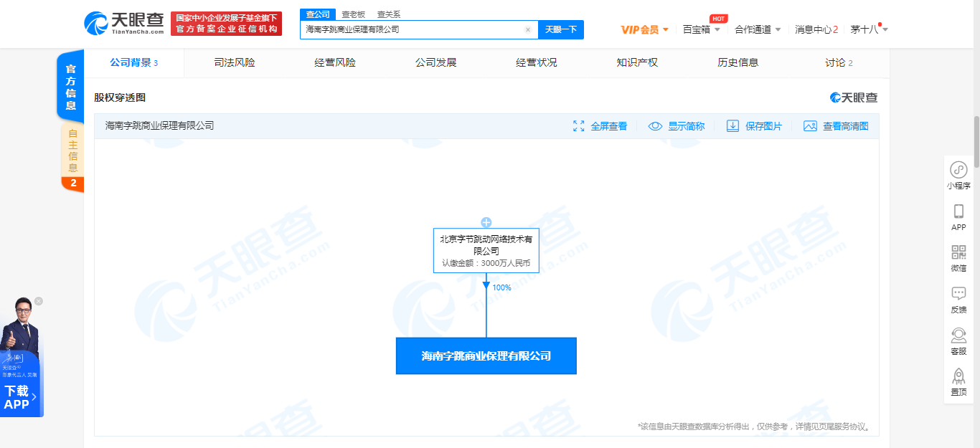Toggle show abbreviated names eye icon
This screenshot has height=448, width=980.
click(x=655, y=126)
